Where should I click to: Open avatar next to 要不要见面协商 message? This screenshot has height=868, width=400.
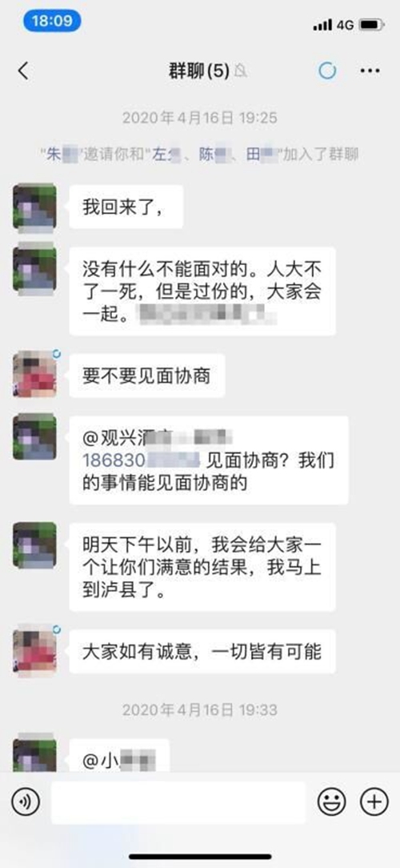pyautogui.click(x=35, y=374)
